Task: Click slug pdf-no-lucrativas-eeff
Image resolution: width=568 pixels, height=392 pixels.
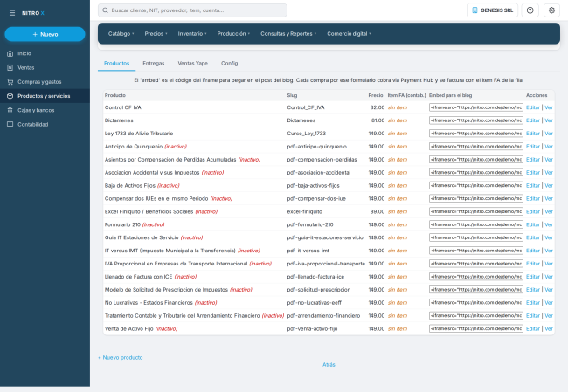Action: pyautogui.click(x=314, y=303)
